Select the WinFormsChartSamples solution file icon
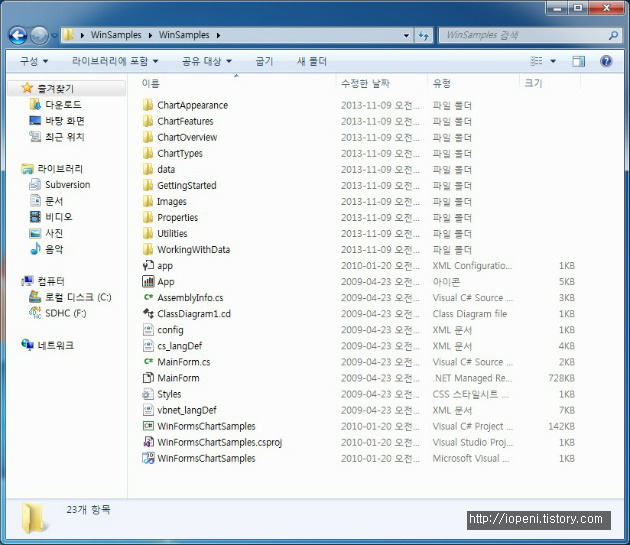Image resolution: width=630 pixels, height=545 pixels. [148, 458]
